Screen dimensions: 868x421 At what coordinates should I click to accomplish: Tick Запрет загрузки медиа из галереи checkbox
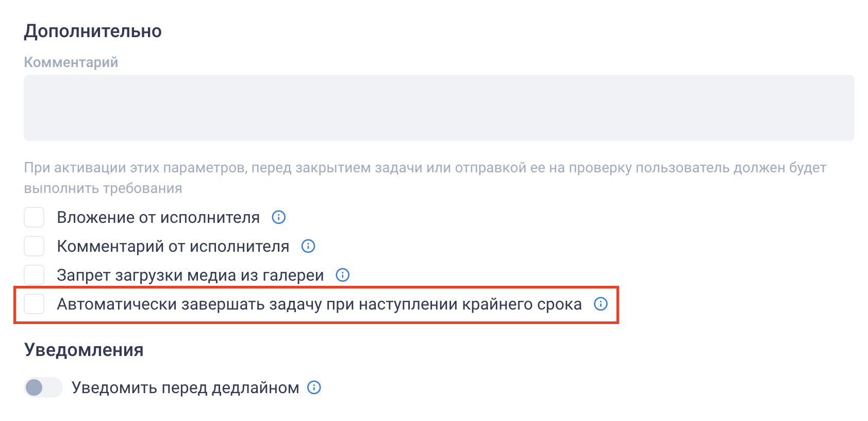34,275
